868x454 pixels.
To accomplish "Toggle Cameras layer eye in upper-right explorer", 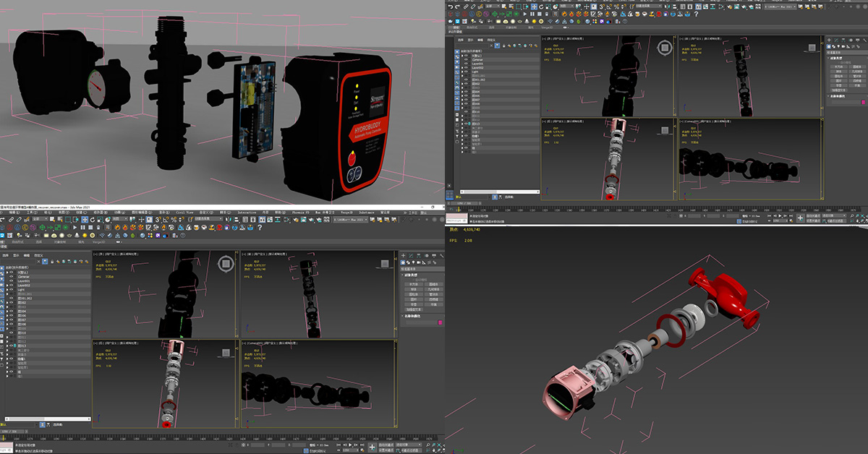I will point(466,60).
